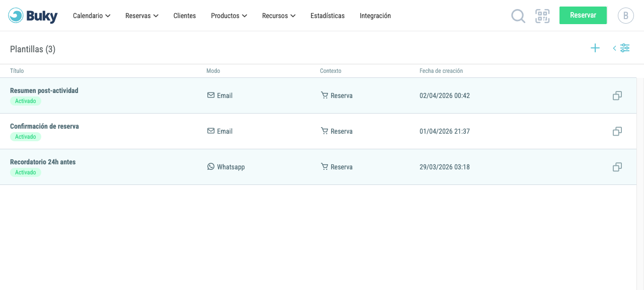Open the QR code scanner icon

(542, 16)
